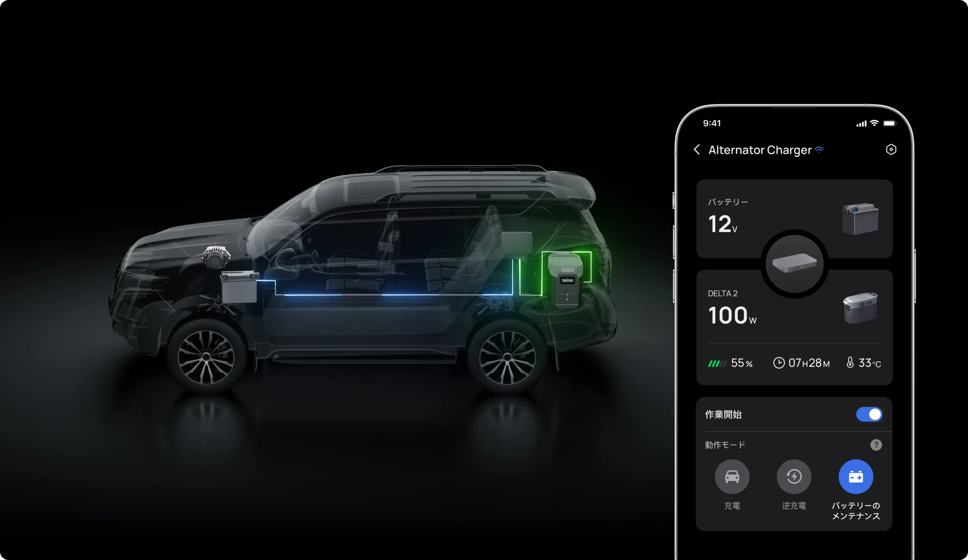Toggle the 作業開始 work start switch
This screenshot has height=560, width=968.
coord(869,415)
